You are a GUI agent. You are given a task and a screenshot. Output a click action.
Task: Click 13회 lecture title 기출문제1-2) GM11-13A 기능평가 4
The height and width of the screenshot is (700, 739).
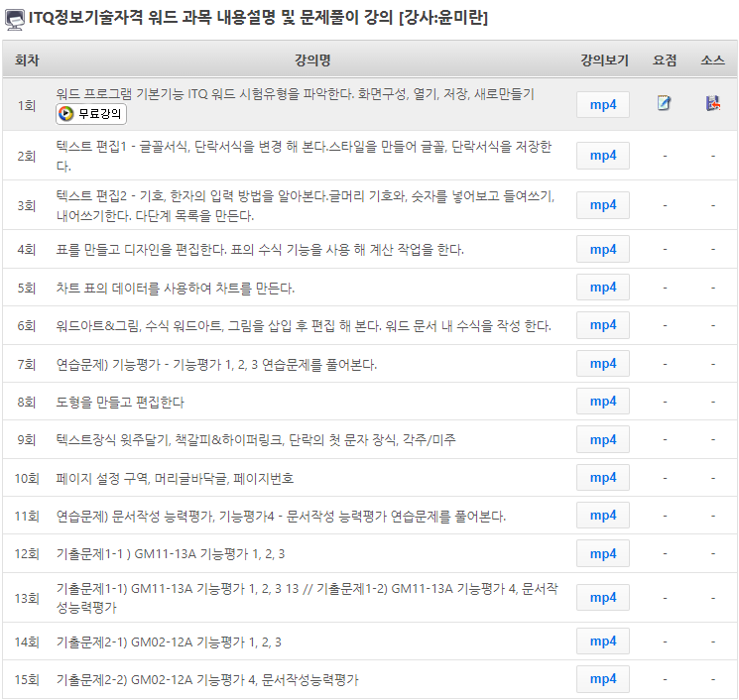[307, 598]
